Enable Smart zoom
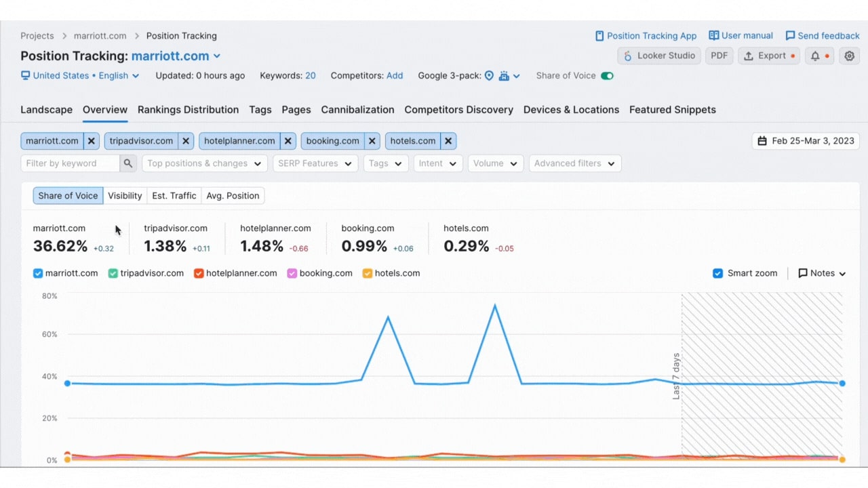This screenshot has height=488, width=868. pyautogui.click(x=717, y=273)
